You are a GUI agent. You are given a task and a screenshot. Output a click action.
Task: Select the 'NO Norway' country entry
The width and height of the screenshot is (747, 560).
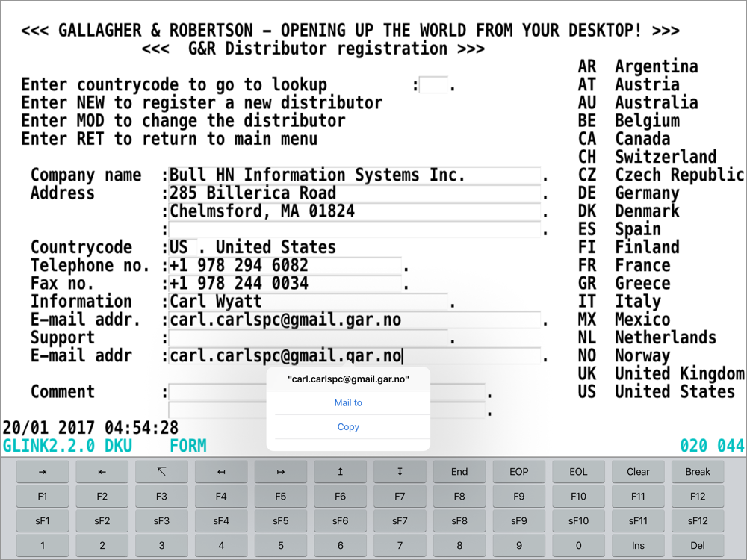[x=624, y=355]
